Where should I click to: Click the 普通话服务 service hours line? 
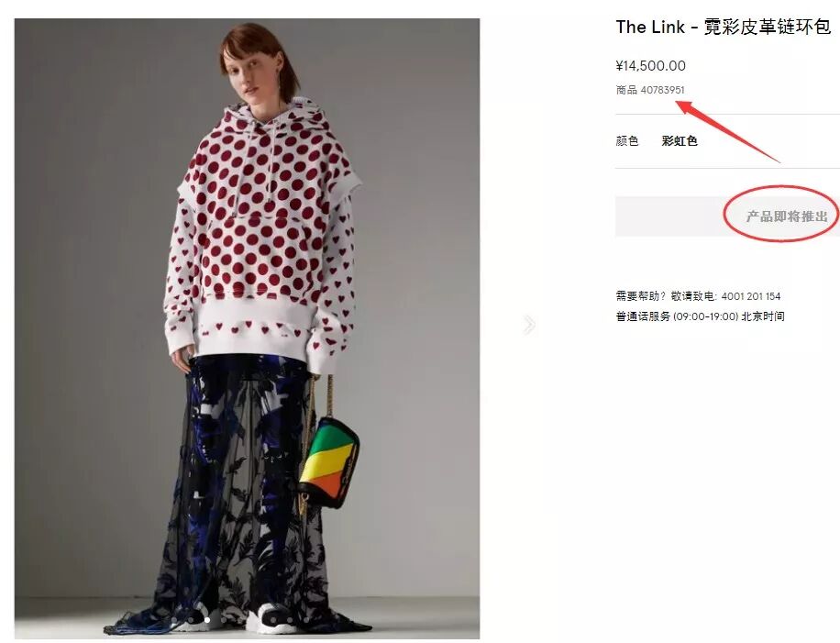701,316
